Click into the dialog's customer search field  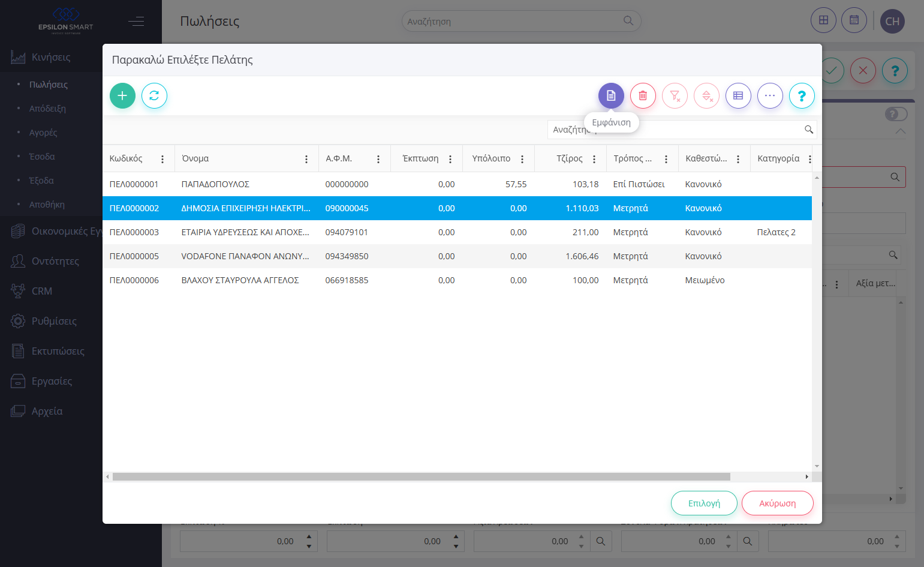coord(682,130)
